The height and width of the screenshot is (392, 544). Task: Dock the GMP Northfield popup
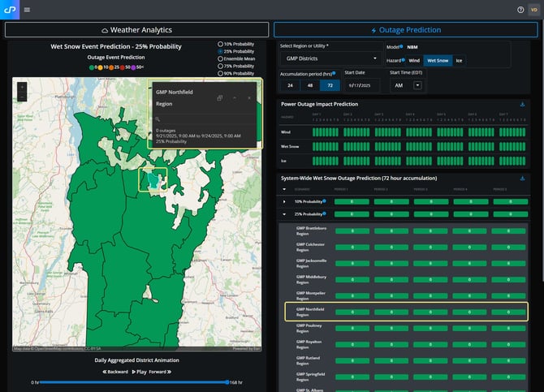(220, 97)
